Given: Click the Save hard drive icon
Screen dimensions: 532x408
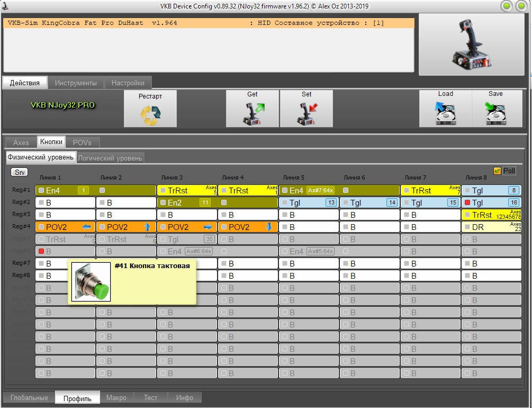Looking at the screenshot, I should click(497, 109).
